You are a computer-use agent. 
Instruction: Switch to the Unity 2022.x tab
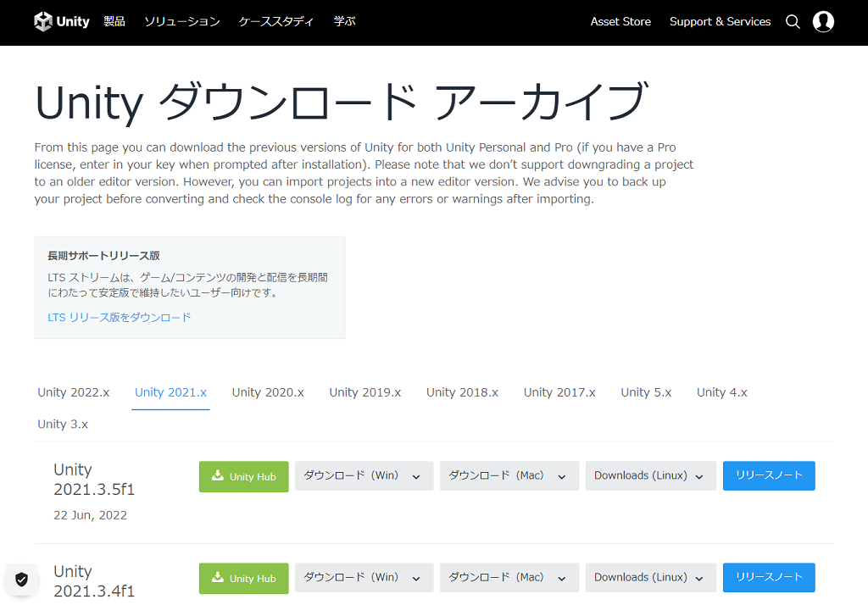point(74,392)
